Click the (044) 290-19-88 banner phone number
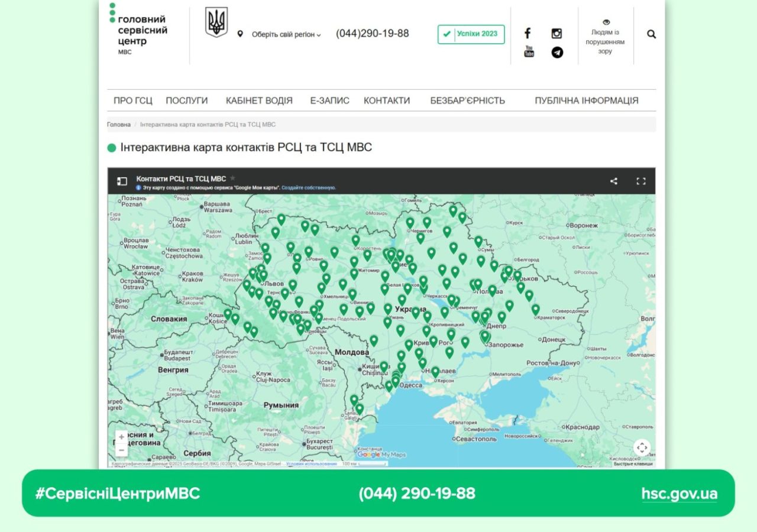 pos(417,494)
